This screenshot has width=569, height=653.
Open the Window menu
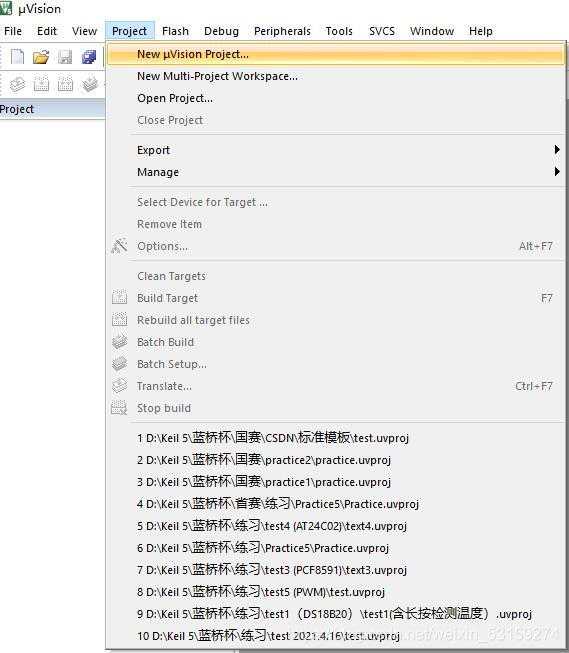pos(432,31)
